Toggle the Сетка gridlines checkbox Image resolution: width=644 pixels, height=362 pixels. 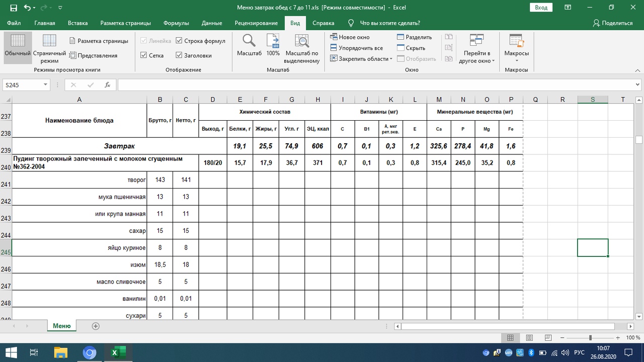pos(144,55)
